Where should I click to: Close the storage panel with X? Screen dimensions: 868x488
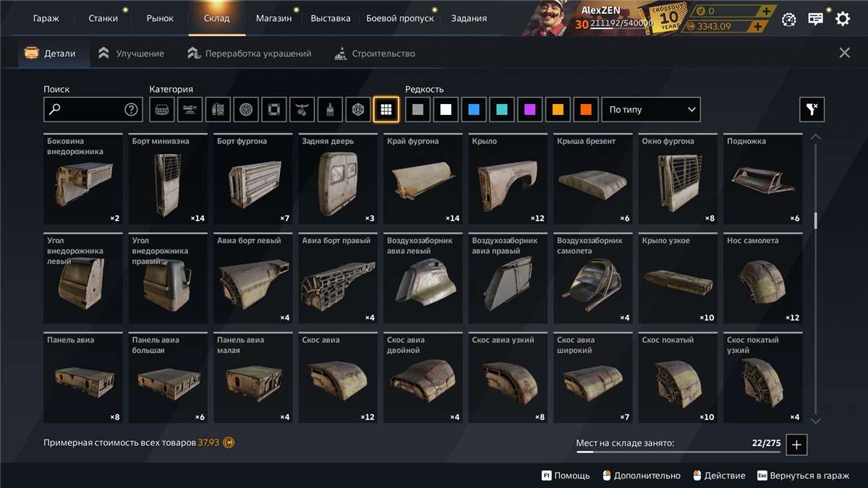pos(844,53)
